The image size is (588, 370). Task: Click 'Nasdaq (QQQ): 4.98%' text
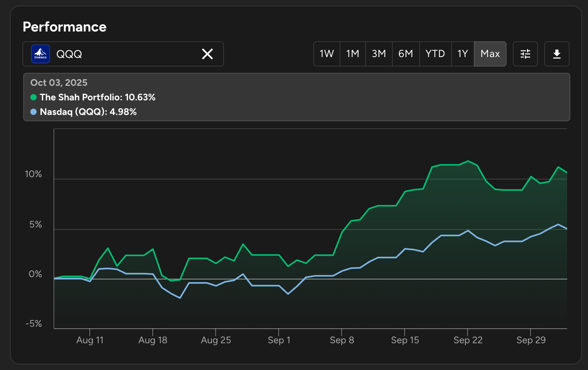88,112
